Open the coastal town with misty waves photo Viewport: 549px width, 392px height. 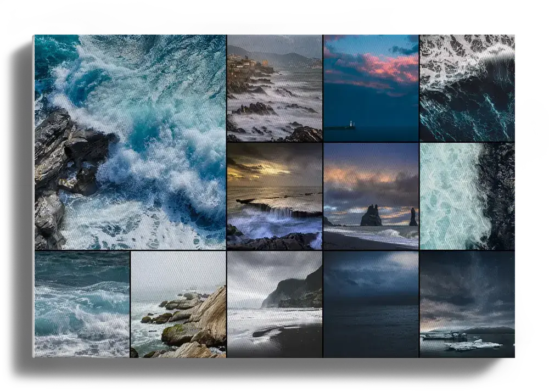[274, 88]
